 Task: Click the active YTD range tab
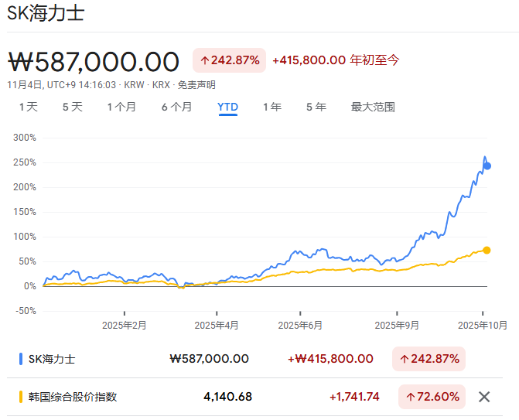click(227, 107)
